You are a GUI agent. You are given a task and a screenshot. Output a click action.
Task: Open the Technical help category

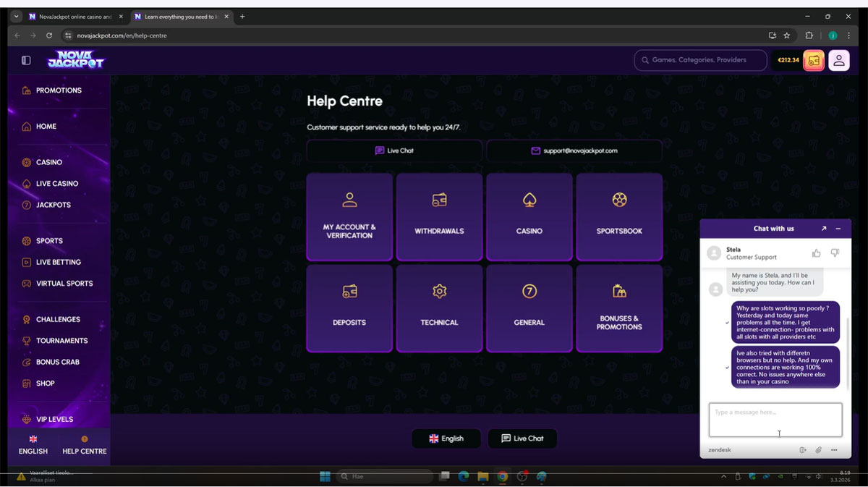click(x=439, y=308)
